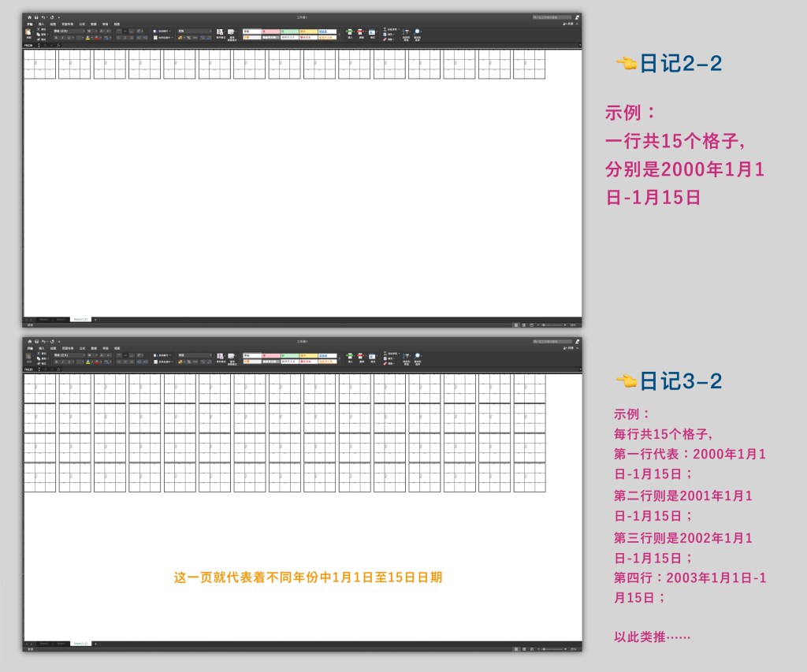
Task: Open font size dropdown in lower window
Action: point(90,355)
